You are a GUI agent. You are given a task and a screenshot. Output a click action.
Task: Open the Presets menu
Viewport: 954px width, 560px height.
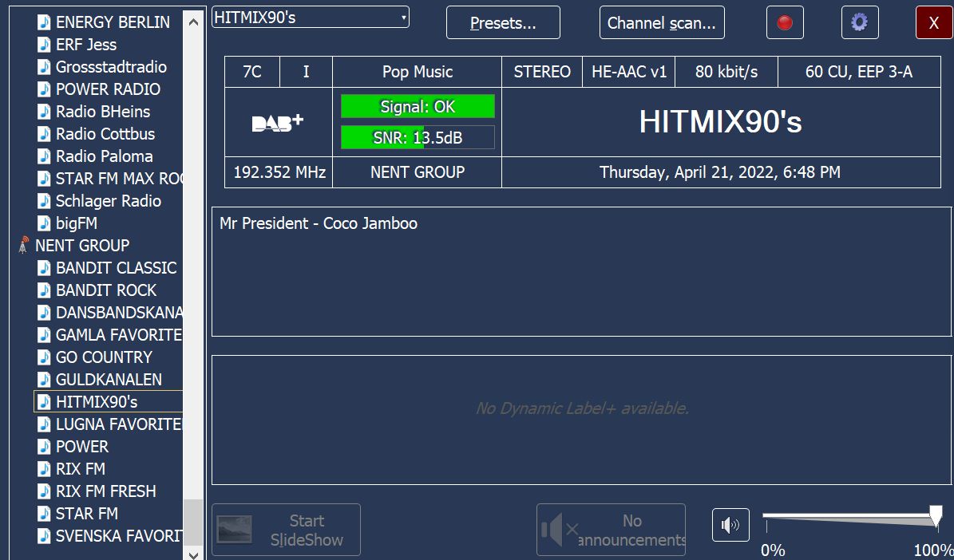[503, 23]
